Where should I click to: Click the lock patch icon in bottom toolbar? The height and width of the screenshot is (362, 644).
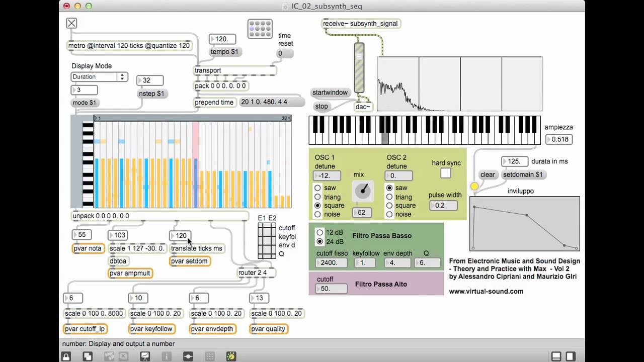pos(66,356)
